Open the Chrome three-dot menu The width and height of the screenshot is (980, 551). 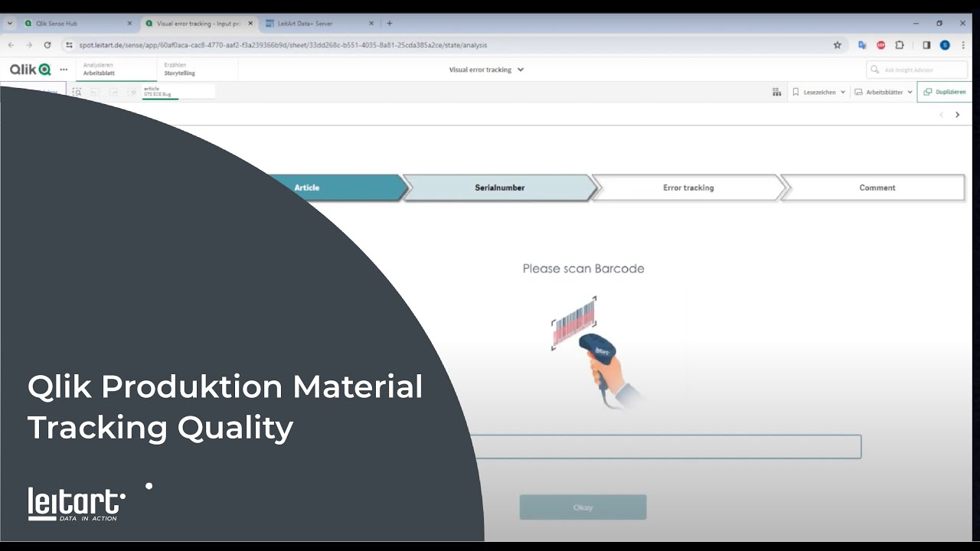click(x=963, y=45)
